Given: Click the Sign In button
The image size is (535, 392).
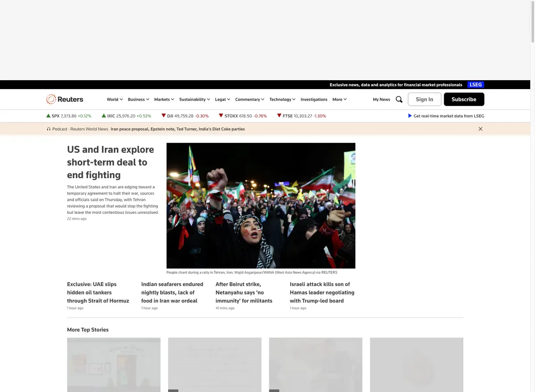Looking at the screenshot, I should pyautogui.click(x=424, y=99).
